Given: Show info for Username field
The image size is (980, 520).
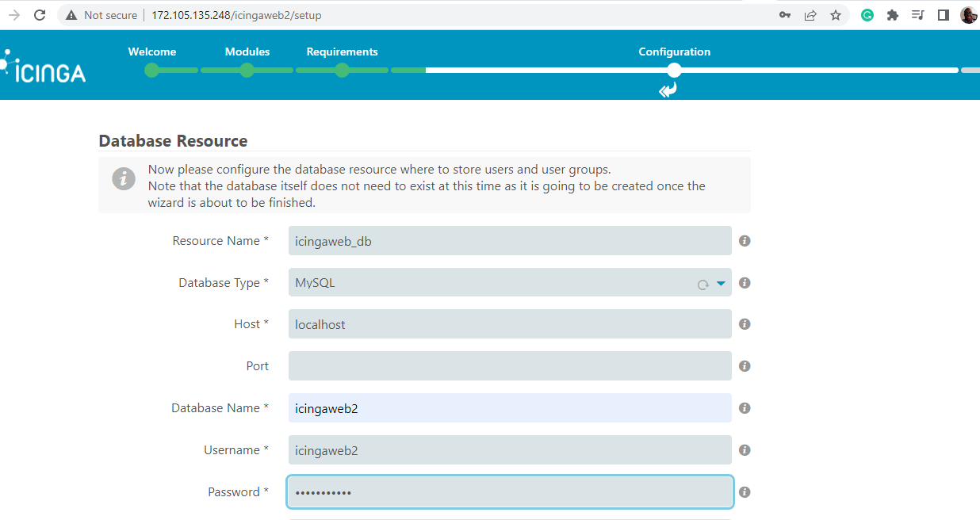Looking at the screenshot, I should 745,450.
